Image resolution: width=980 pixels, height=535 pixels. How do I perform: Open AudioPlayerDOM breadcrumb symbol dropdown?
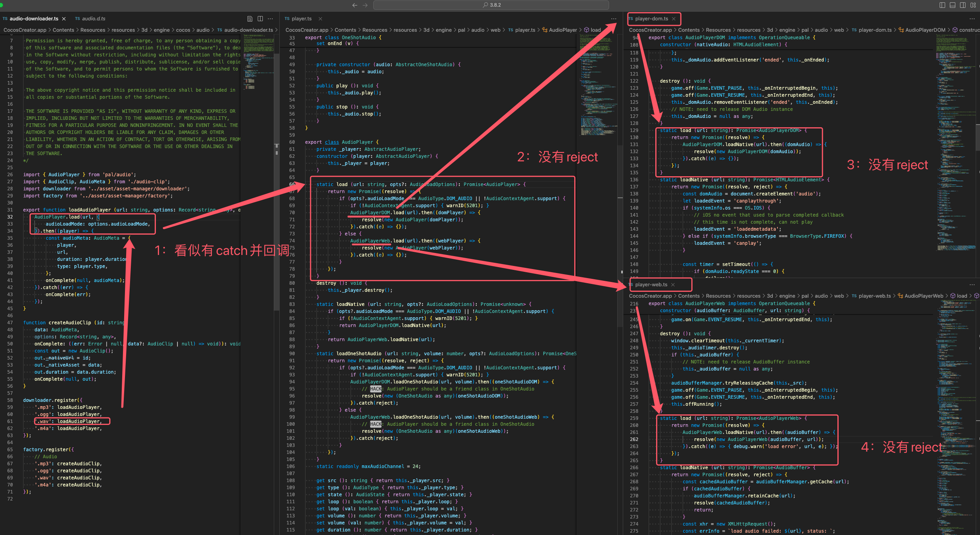[925, 30]
